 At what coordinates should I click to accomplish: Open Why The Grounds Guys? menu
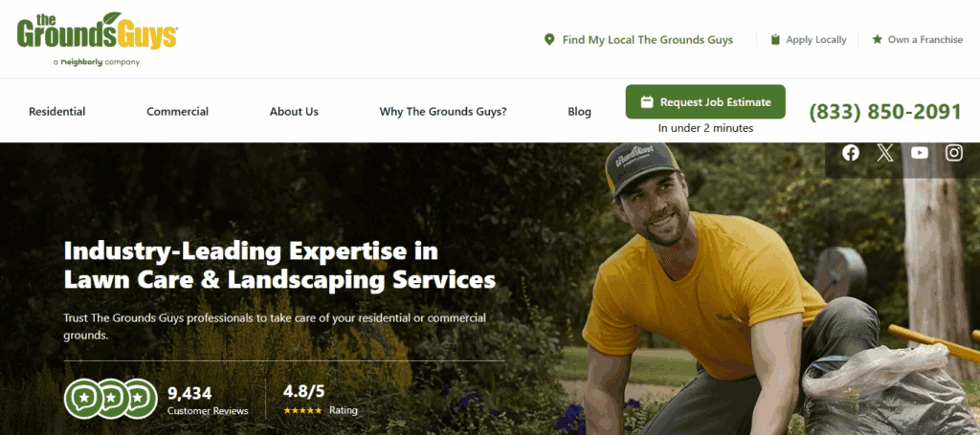[443, 112]
